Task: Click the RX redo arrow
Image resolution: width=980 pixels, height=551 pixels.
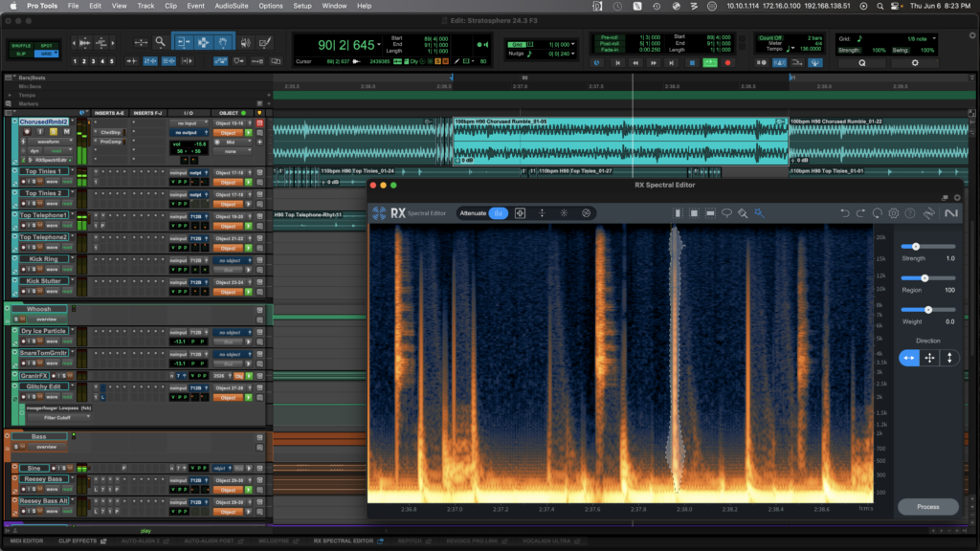Action: pos(860,213)
